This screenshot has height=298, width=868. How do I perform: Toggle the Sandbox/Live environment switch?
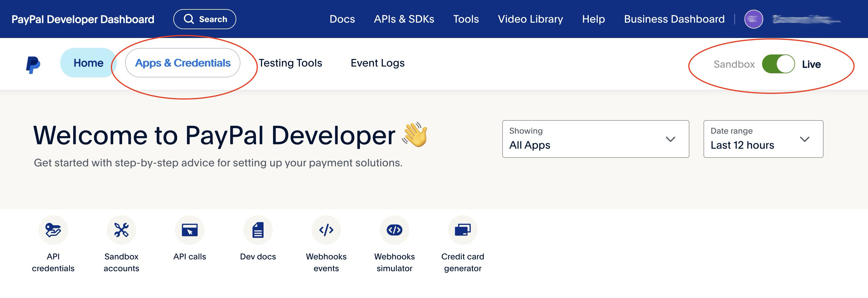(778, 64)
